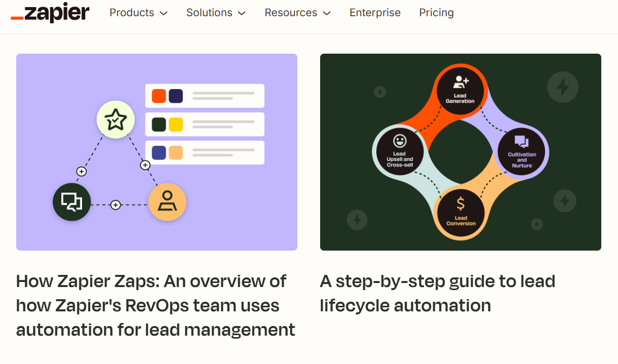This screenshot has width=618, height=364.
Task: Open the Zapier logo home link
Action: click(50, 13)
